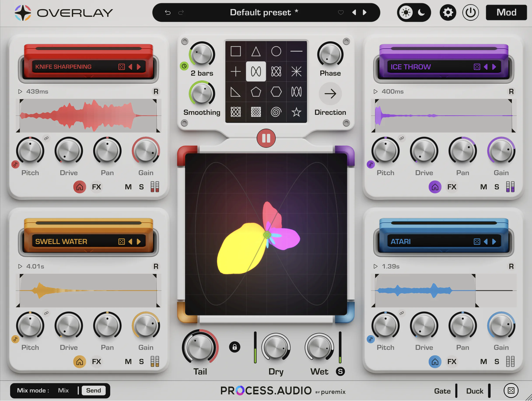Image resolution: width=532 pixels, height=401 pixels.
Task: Randomize the ICE THROW sample
Action: point(477,67)
